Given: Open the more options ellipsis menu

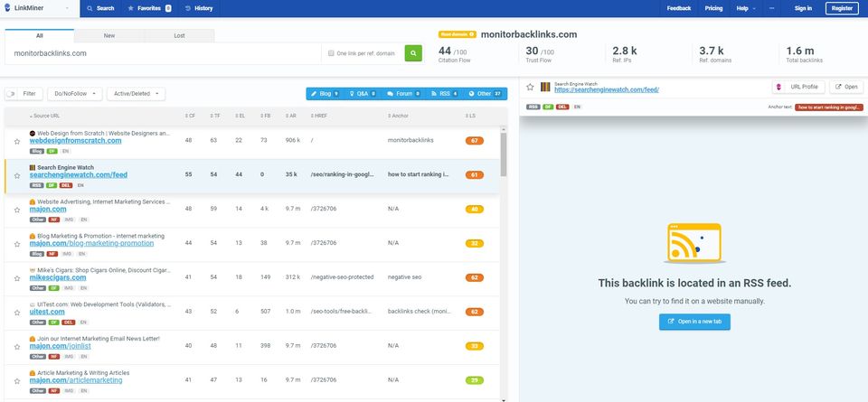Looking at the screenshot, I should [x=771, y=8].
